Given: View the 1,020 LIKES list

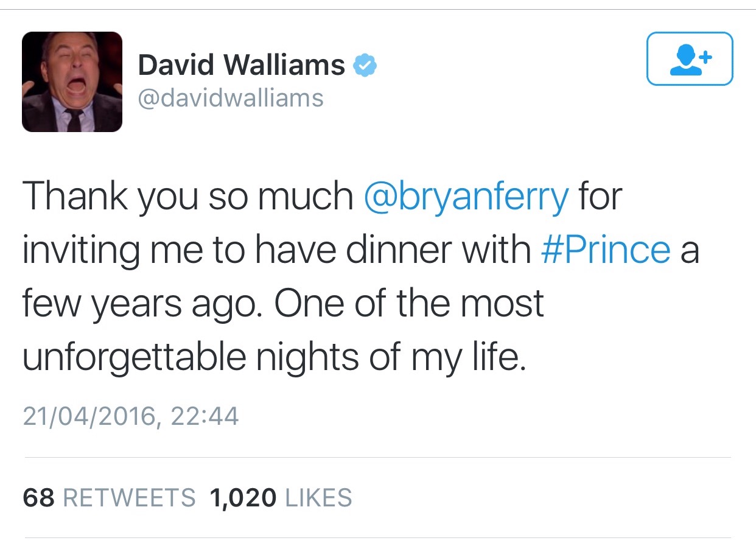Looking at the screenshot, I should (x=281, y=498).
